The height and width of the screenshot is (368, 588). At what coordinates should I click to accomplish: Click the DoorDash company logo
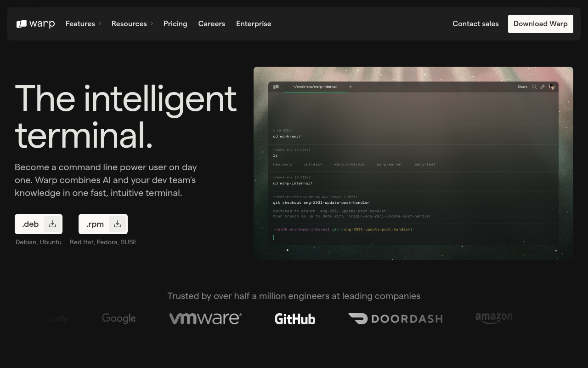click(396, 318)
